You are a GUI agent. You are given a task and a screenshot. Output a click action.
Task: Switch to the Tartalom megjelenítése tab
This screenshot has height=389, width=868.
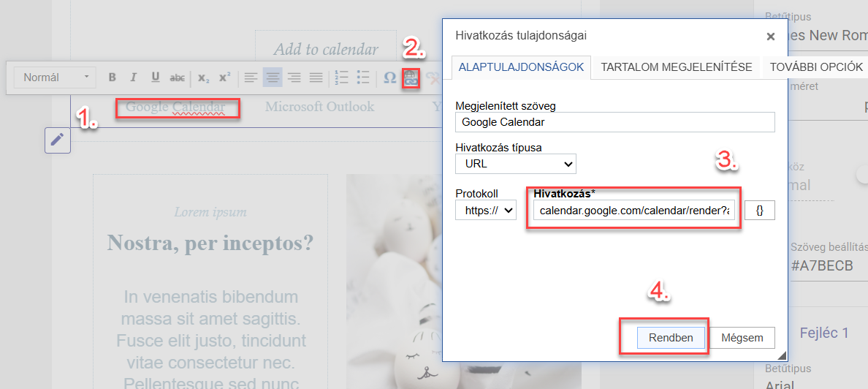[x=677, y=67]
